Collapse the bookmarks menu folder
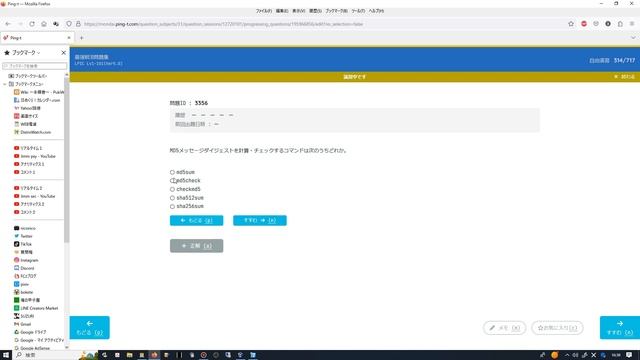Screen dimensions: 640x360 [x=4, y=84]
